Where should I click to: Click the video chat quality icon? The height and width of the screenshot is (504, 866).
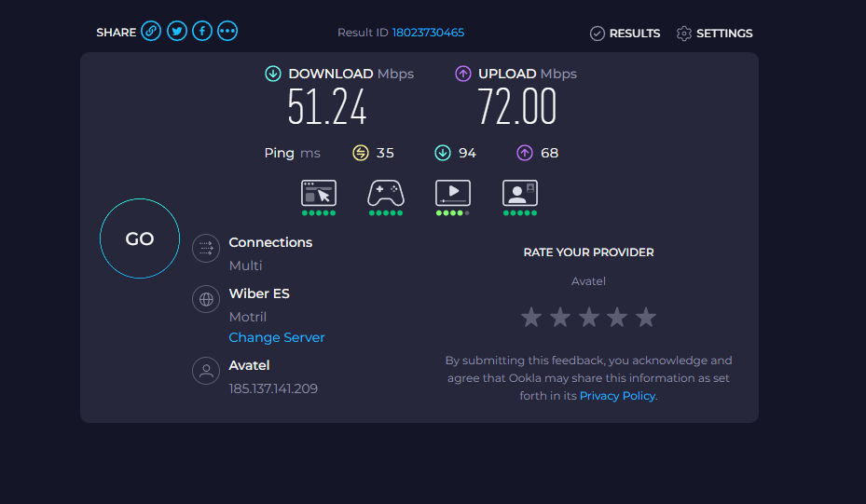click(x=520, y=194)
